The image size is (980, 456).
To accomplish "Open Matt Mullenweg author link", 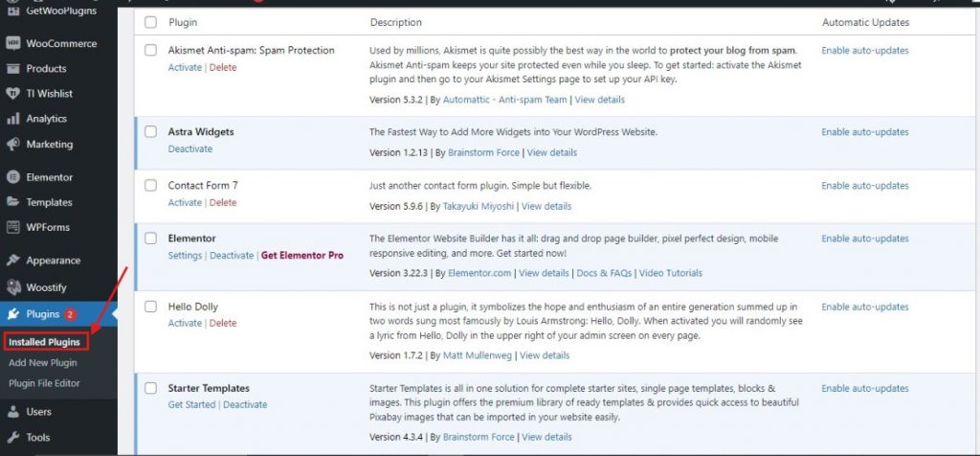I will pos(478,355).
